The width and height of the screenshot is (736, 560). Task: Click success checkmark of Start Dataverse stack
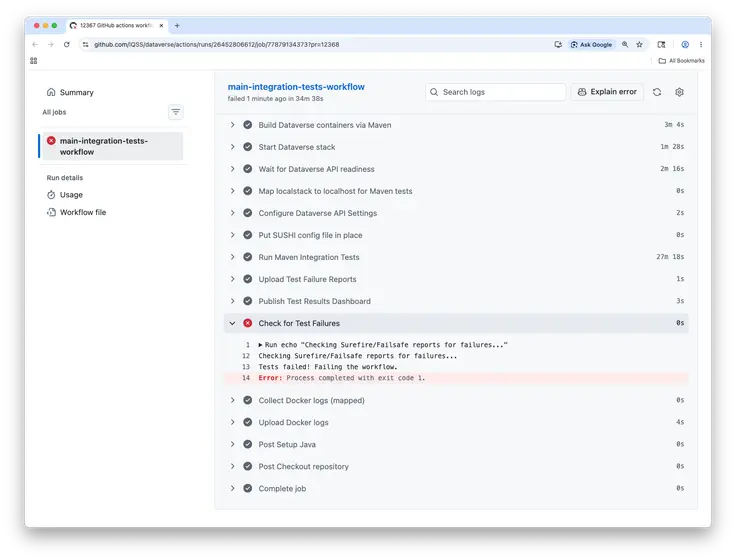[x=247, y=147]
